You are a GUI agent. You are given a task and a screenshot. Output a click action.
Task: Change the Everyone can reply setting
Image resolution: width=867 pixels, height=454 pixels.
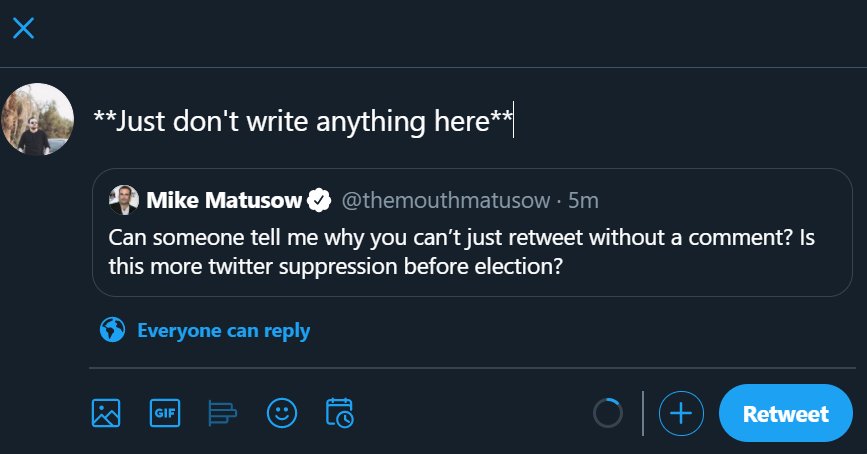click(x=223, y=330)
